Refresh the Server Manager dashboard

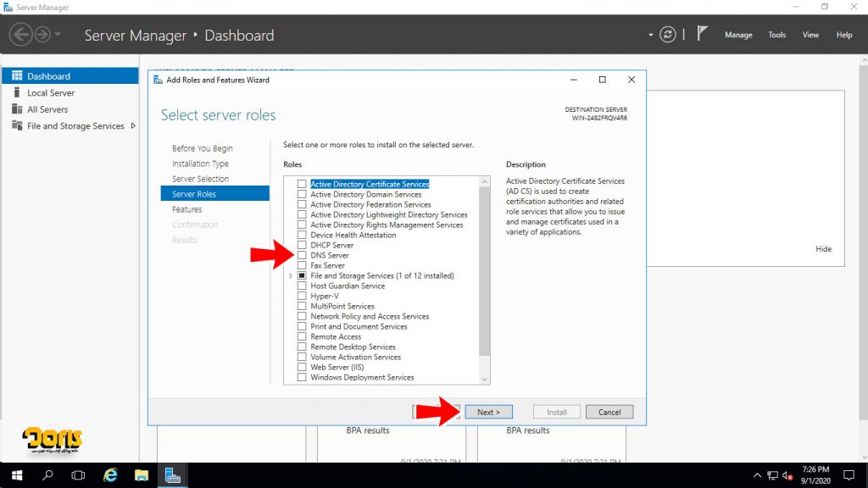click(x=668, y=35)
